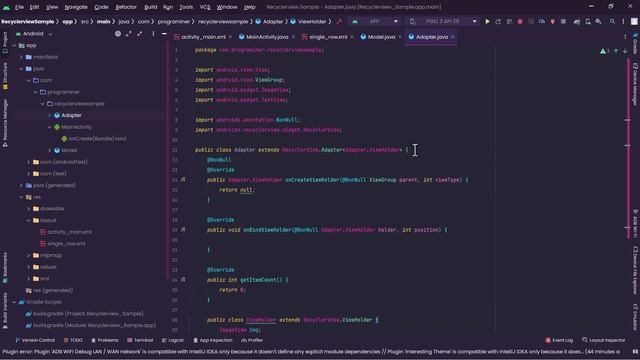The height and width of the screenshot is (360, 640).
Task: Open the Logcat tool window
Action: click(x=173, y=340)
